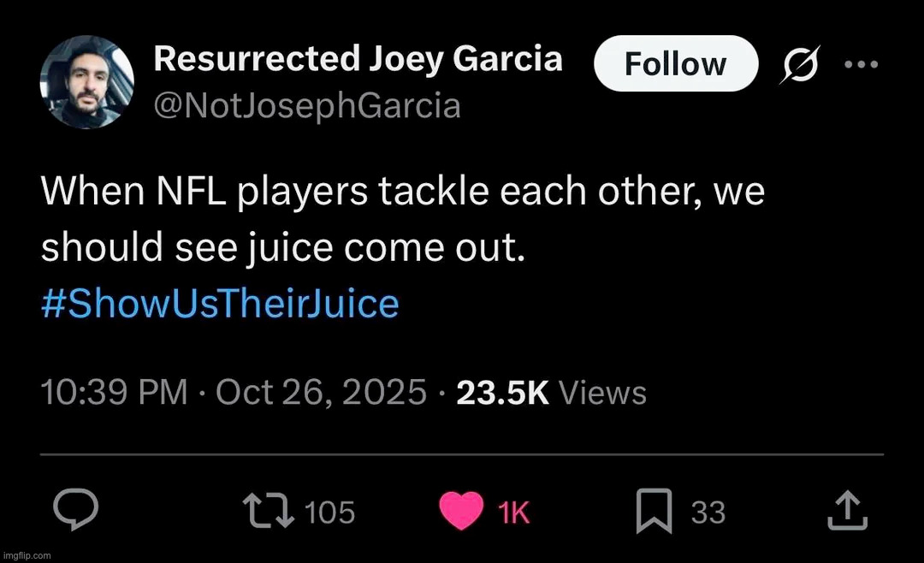Click the imgflip.com watermark
This screenshot has width=924, height=563.
pyautogui.click(x=27, y=555)
